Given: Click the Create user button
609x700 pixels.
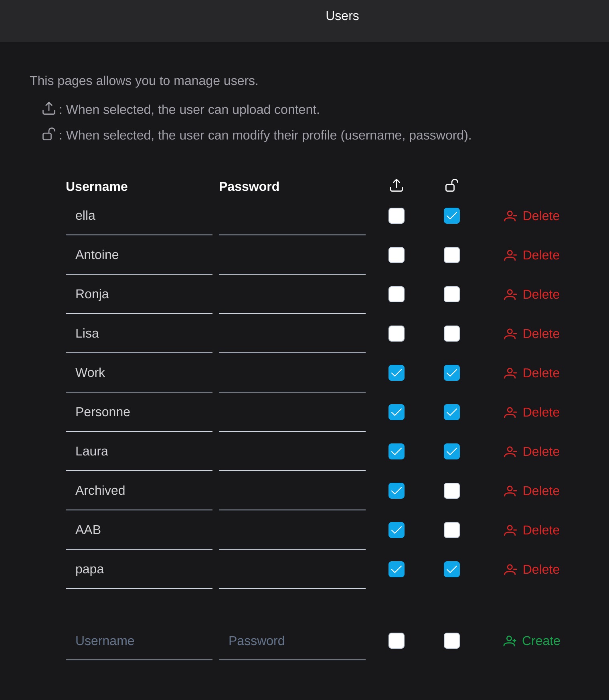Looking at the screenshot, I should (532, 641).
